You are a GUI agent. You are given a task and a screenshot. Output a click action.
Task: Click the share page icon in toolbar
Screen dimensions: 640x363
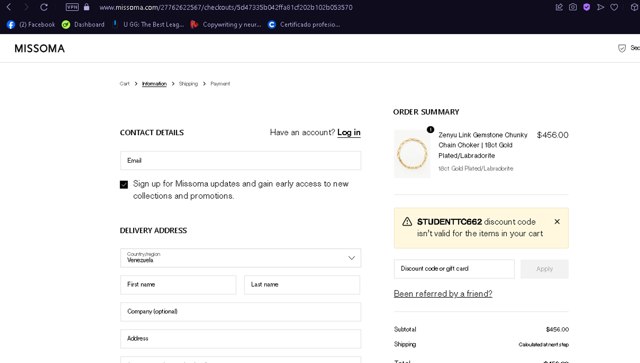(559, 7)
